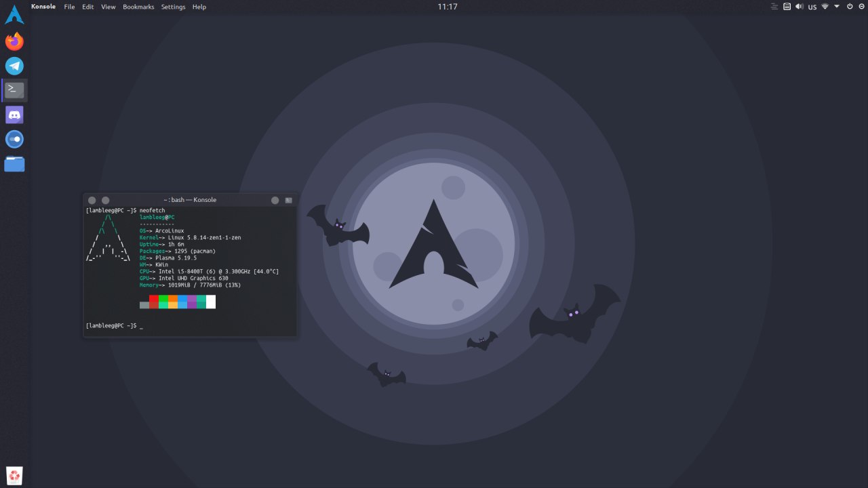
Task: Click the 'Kernel-> Linux 5.8.14-zen1-1-zen' line
Action: click(190, 238)
